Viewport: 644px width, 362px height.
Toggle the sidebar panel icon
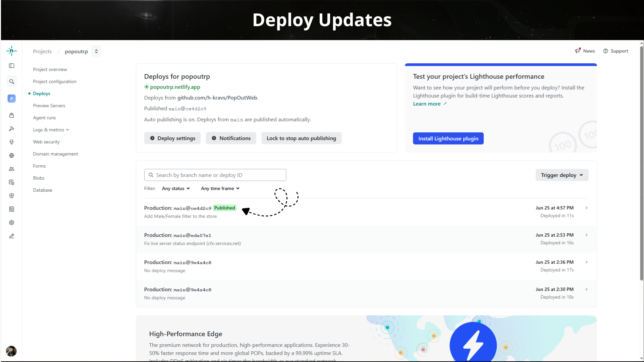(x=11, y=66)
